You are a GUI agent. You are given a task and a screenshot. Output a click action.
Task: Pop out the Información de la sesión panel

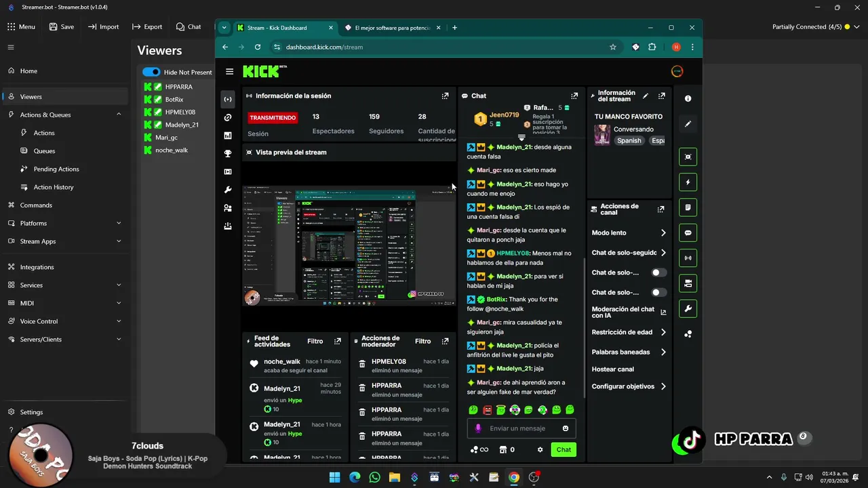point(445,96)
